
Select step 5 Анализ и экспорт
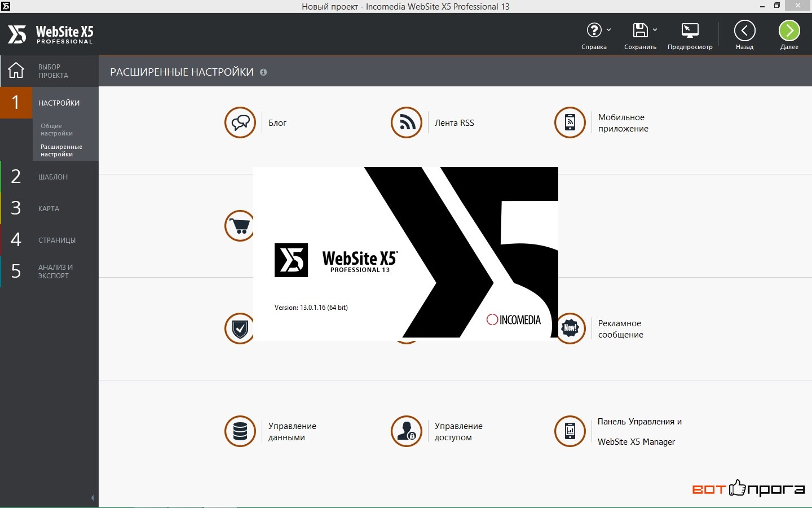pyautogui.click(x=49, y=271)
